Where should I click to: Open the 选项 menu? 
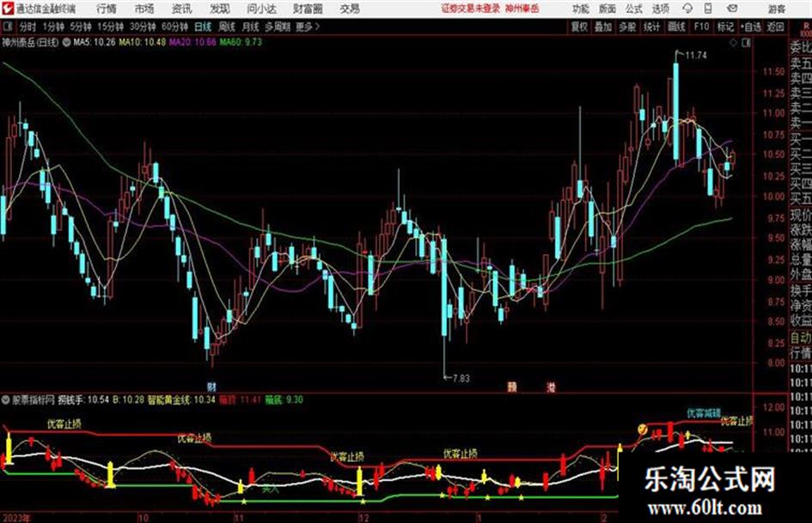[660, 9]
